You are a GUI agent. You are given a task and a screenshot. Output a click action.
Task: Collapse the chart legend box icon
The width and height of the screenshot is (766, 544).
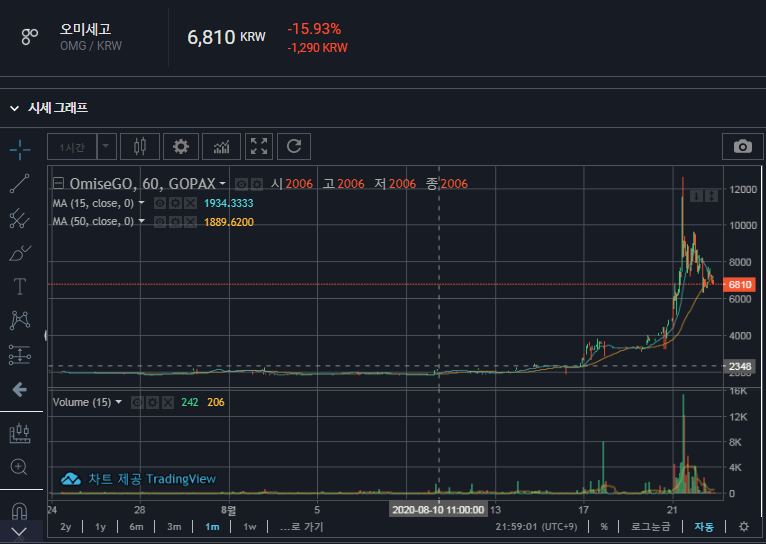pos(59,184)
